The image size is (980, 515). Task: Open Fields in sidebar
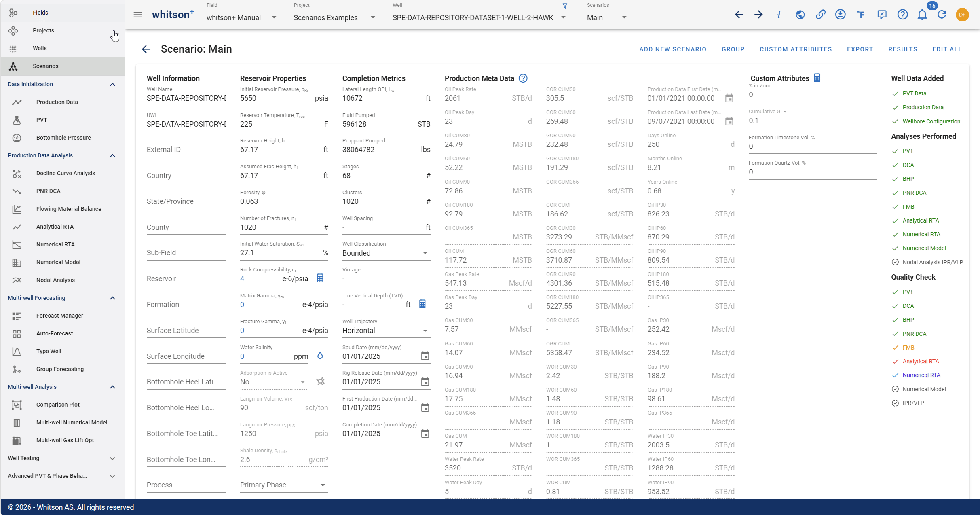tap(63, 13)
